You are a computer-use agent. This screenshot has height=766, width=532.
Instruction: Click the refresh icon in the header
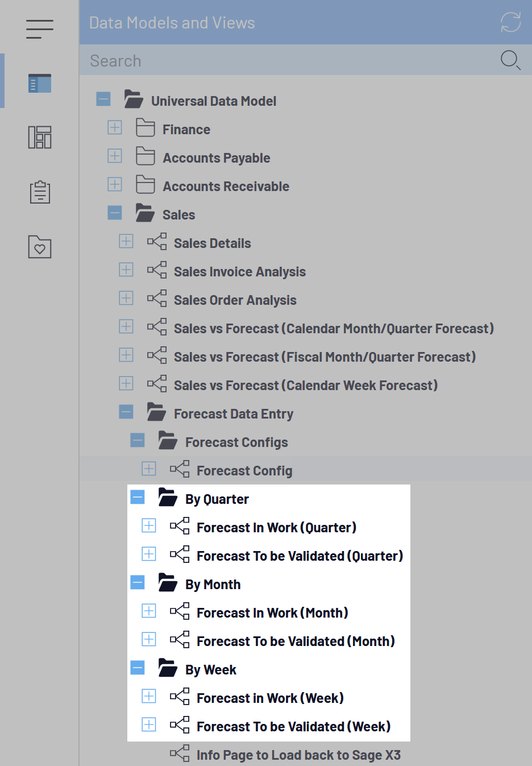[510, 23]
